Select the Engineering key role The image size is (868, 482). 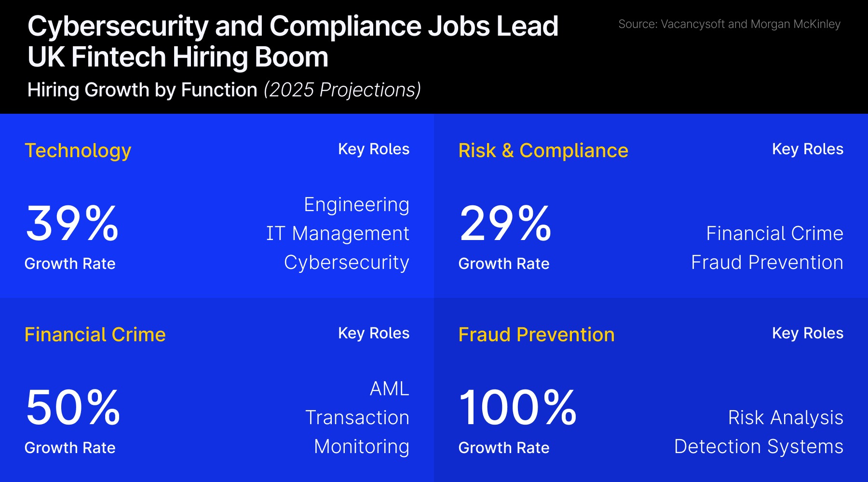pyautogui.click(x=356, y=205)
